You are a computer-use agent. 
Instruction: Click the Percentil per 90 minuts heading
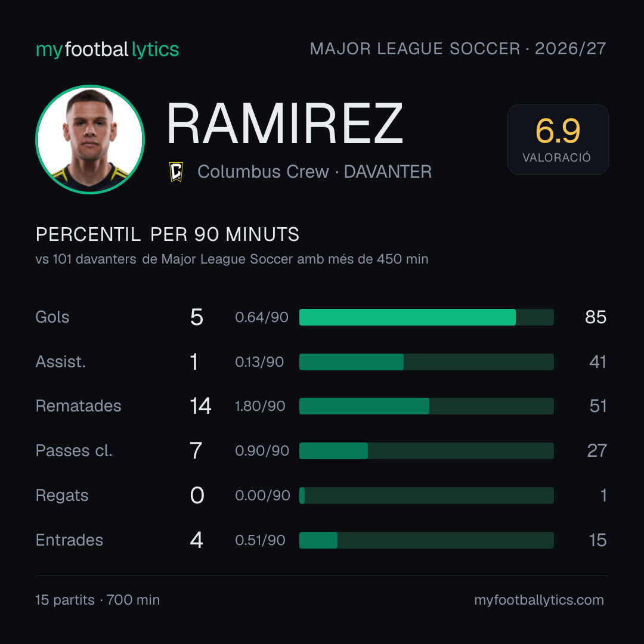[x=167, y=234]
